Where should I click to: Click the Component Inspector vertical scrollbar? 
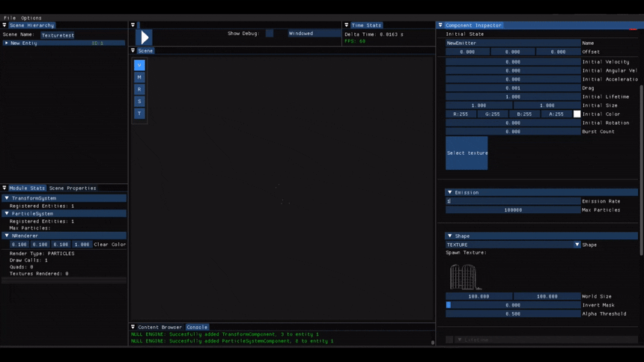click(641, 171)
